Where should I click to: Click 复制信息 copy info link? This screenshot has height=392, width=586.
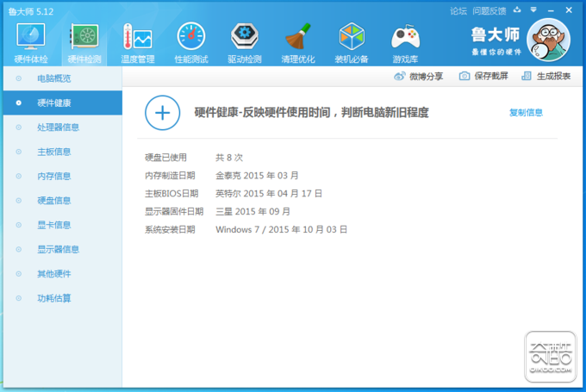(x=526, y=113)
